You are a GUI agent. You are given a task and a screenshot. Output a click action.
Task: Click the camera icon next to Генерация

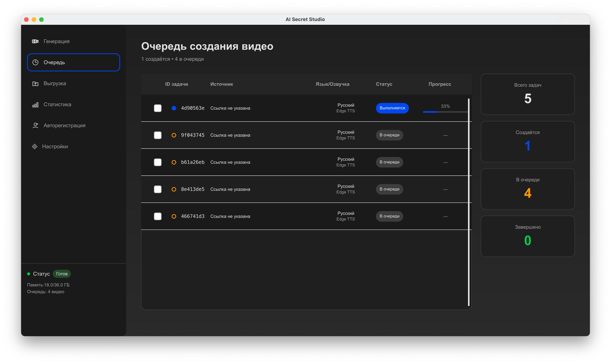point(35,41)
